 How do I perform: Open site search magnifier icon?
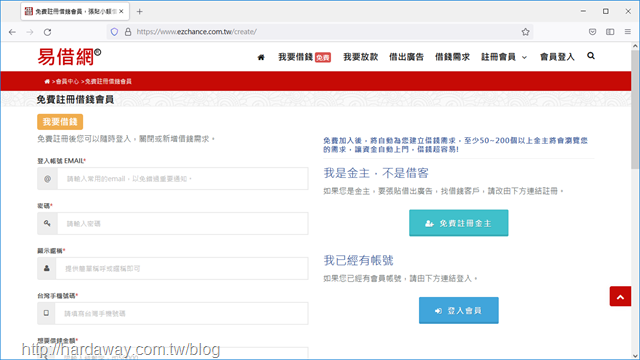point(591,56)
